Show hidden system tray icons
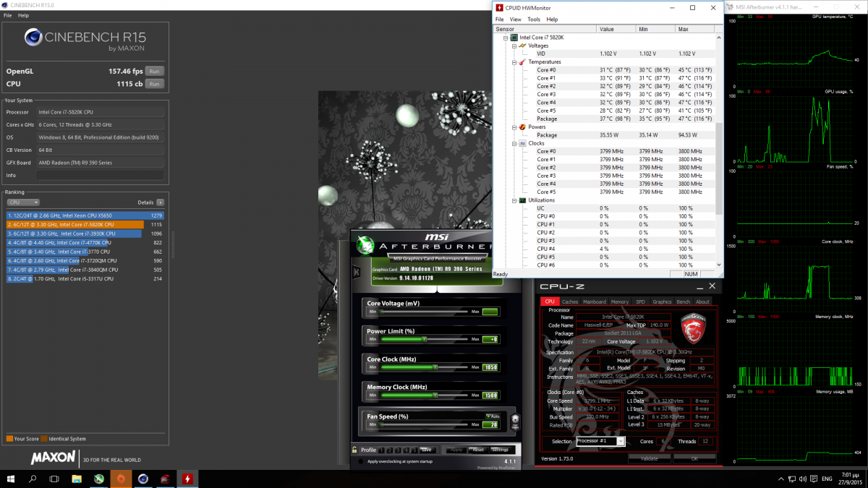 point(781,479)
